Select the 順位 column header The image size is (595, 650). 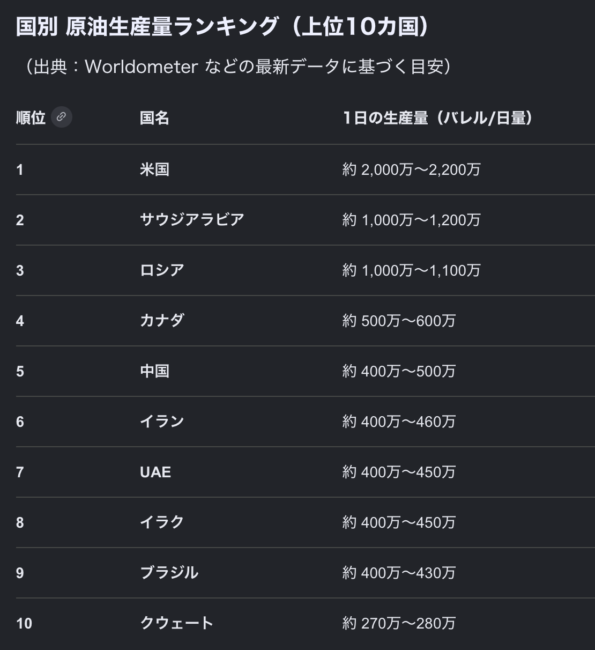(x=31, y=118)
